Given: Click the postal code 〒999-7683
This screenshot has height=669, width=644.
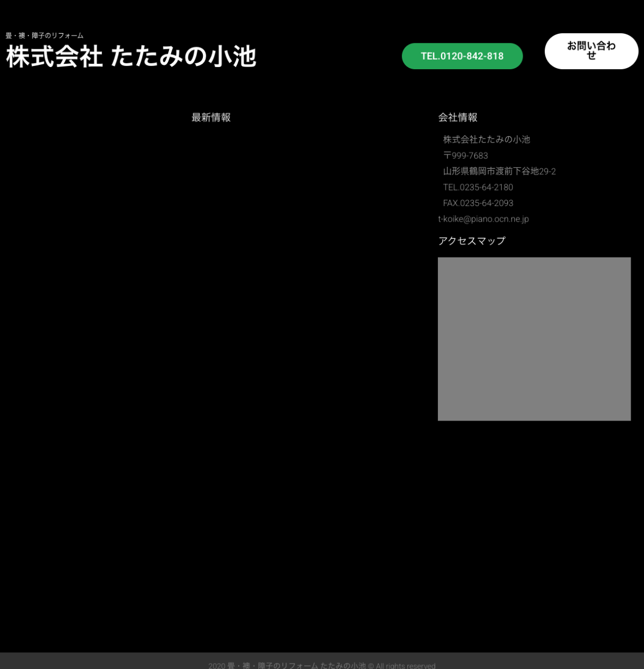Looking at the screenshot, I should tap(465, 156).
